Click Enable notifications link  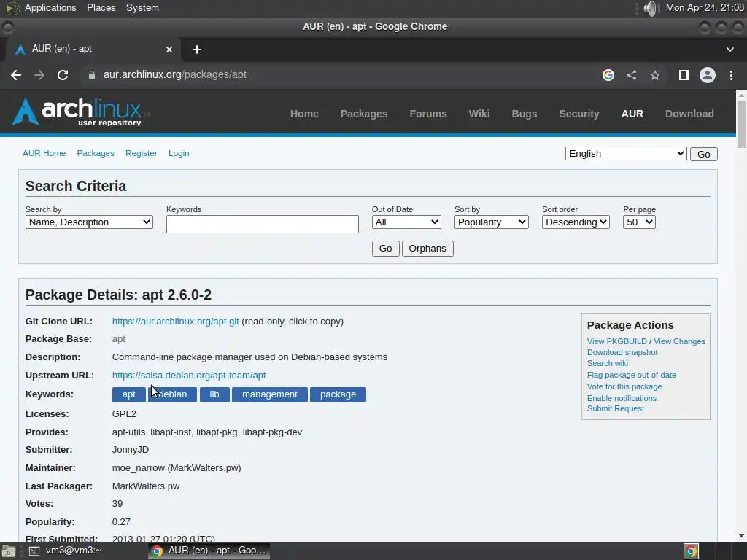[x=622, y=398]
